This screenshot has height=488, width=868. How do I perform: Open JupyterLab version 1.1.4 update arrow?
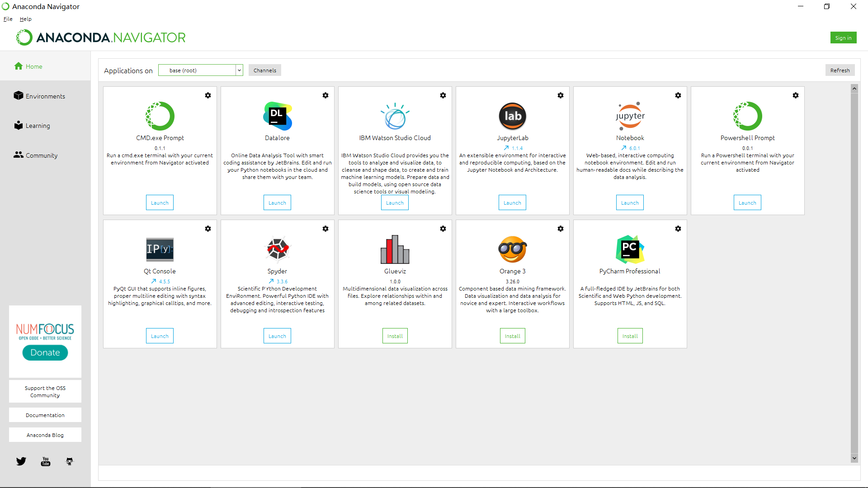click(506, 148)
